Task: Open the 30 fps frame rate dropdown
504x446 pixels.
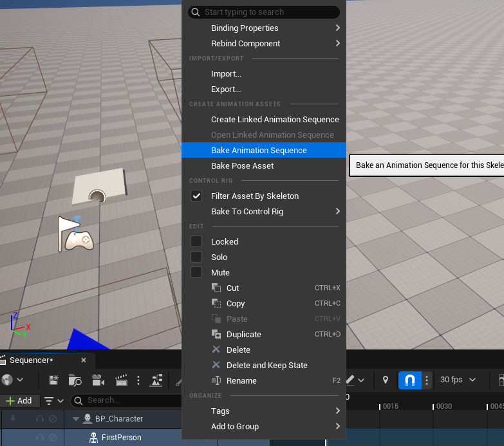Action: [x=458, y=380]
